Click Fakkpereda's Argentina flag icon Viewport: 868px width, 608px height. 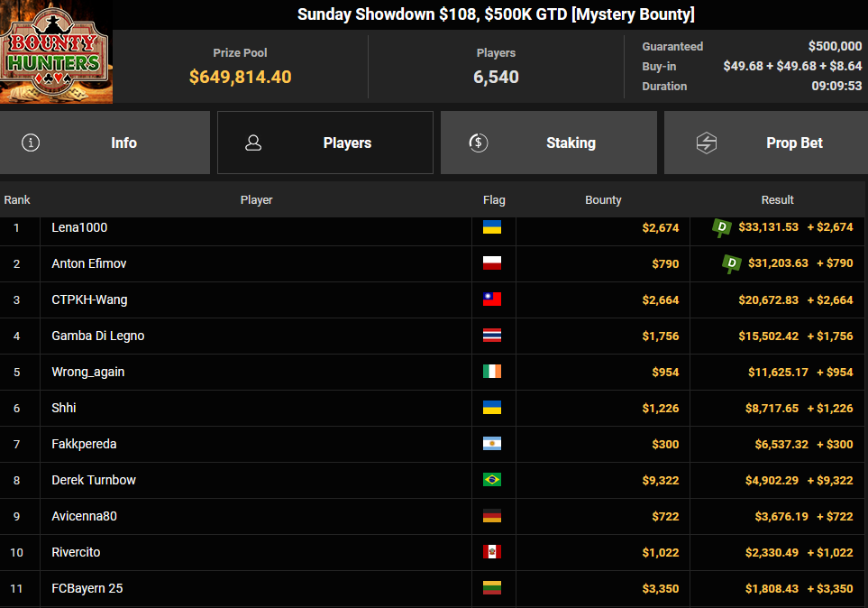492,444
